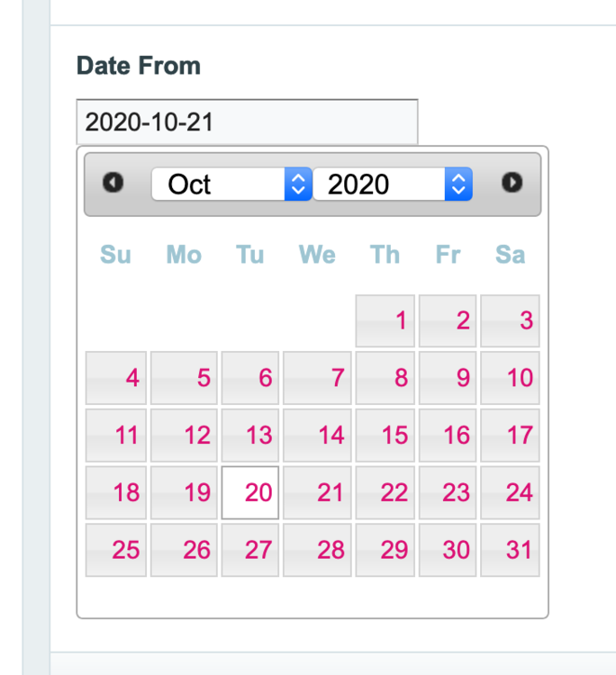Click day 16 in the calendar

tap(448, 436)
